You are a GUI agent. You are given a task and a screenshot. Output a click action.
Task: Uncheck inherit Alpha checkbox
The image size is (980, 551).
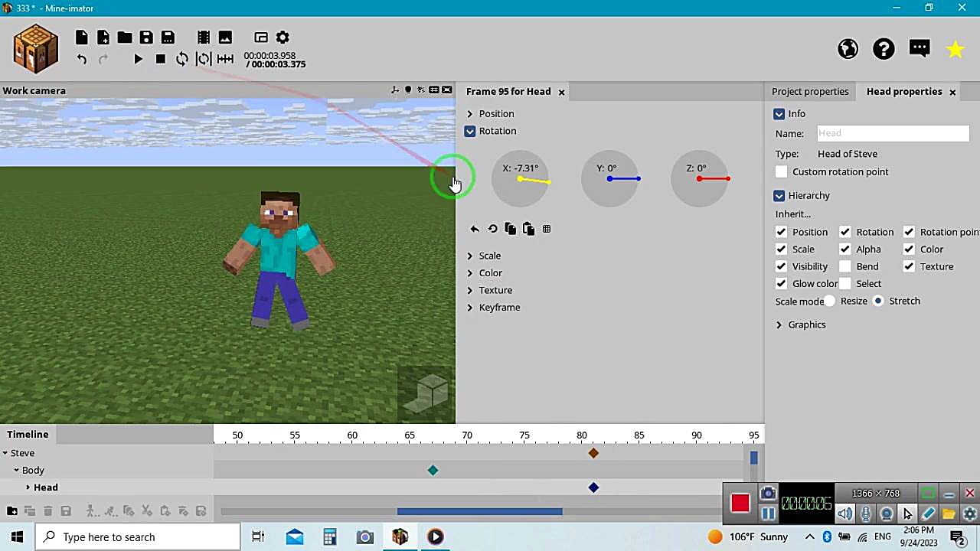click(845, 249)
